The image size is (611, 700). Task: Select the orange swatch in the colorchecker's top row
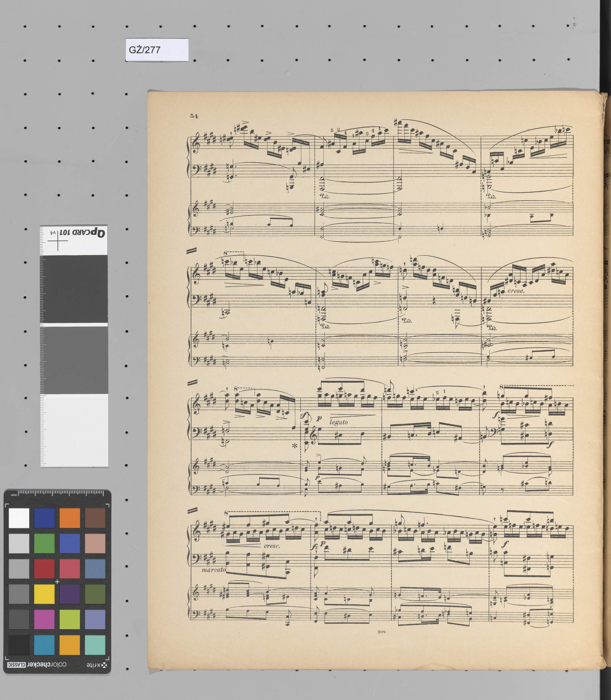(70, 518)
